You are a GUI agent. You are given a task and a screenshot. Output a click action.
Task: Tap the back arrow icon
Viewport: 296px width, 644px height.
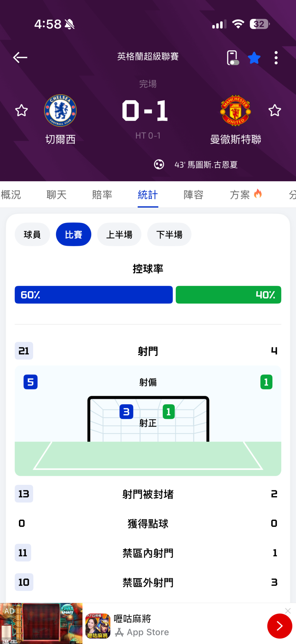20,57
